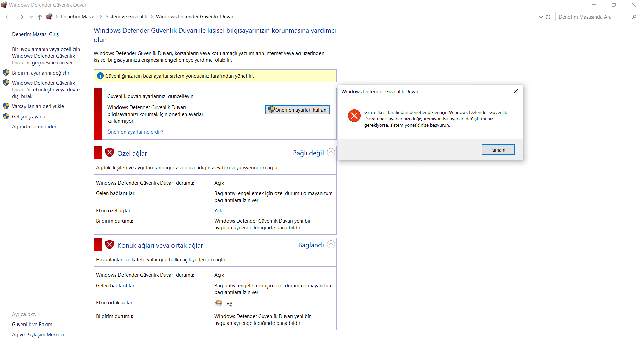Screen dimensions: 644x346
Task: Focus the Denetim Masasında Ara search box
Action: tap(594, 17)
